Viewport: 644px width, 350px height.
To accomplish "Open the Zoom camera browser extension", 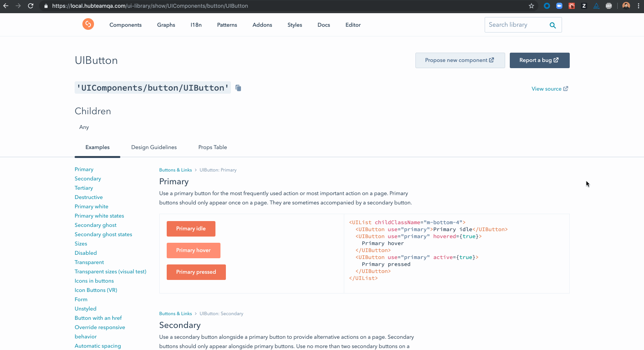I will [x=559, y=6].
